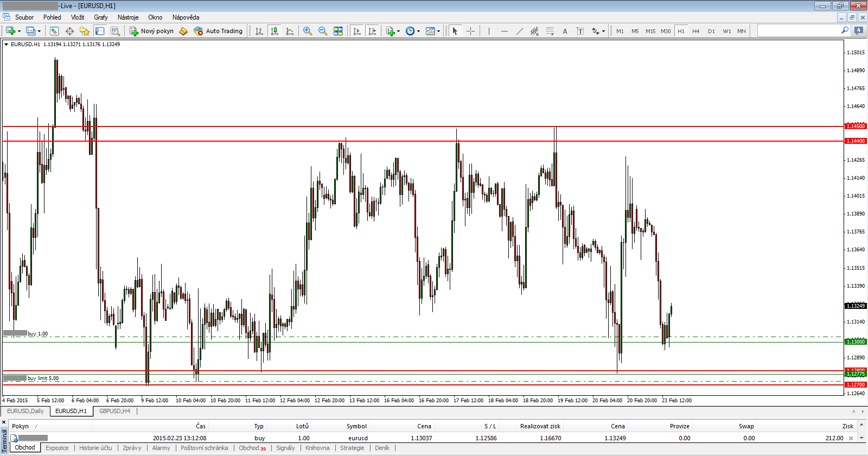Viewport: 868px width, 456px height.
Task: Tile chart windows icon
Action: click(338, 31)
